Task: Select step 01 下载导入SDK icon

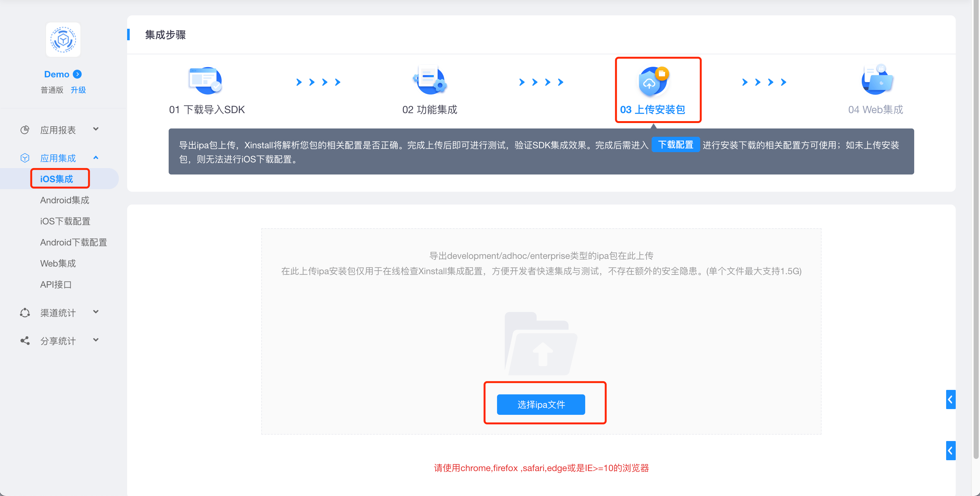Action: [x=205, y=80]
